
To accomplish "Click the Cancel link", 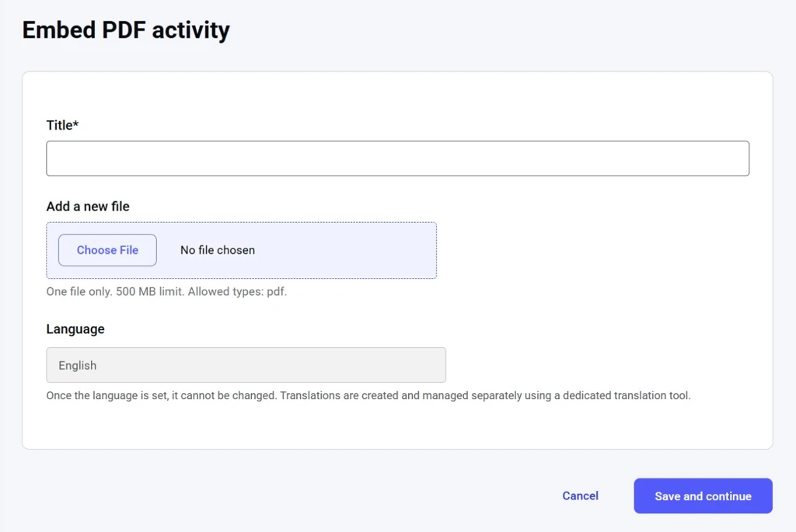I will (x=580, y=495).
